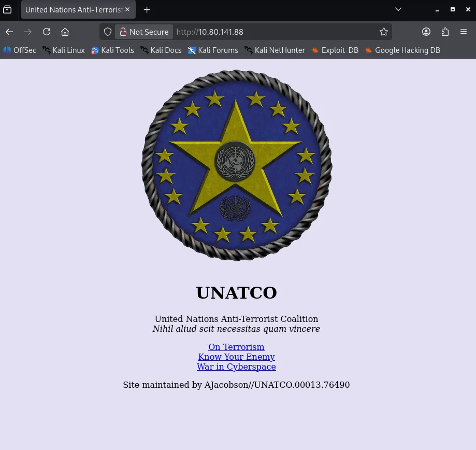The width and height of the screenshot is (476, 450).
Task: Click the address bar URL field
Action: (x=275, y=32)
